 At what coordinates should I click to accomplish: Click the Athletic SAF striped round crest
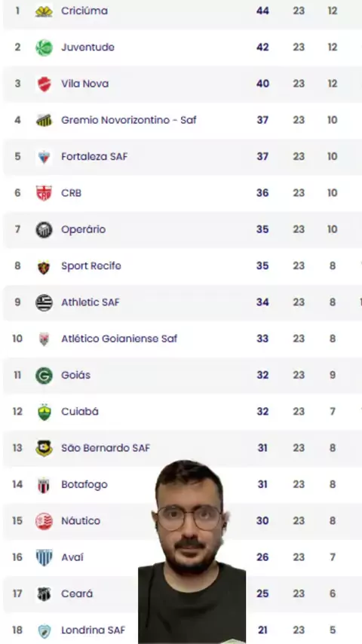[x=44, y=302]
